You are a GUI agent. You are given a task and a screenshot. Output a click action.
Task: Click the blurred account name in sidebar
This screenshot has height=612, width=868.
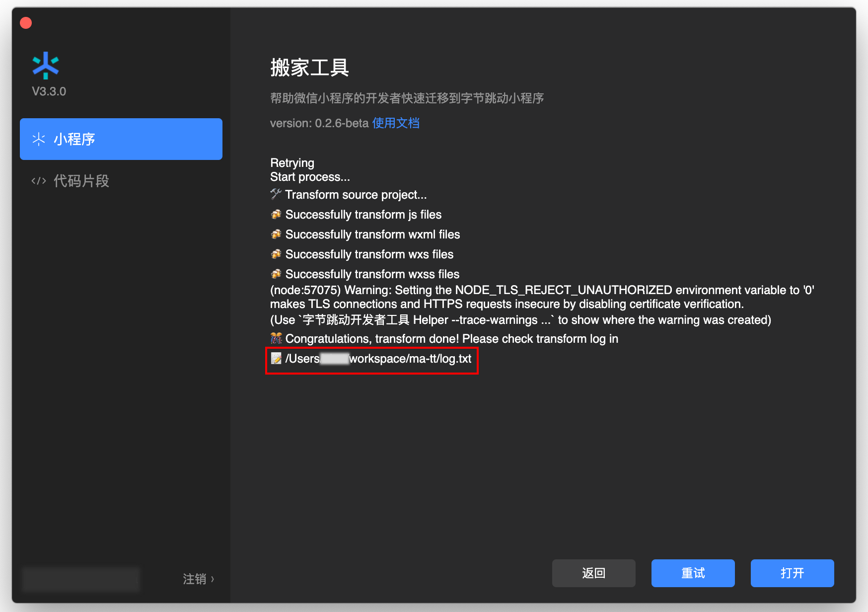(x=80, y=579)
